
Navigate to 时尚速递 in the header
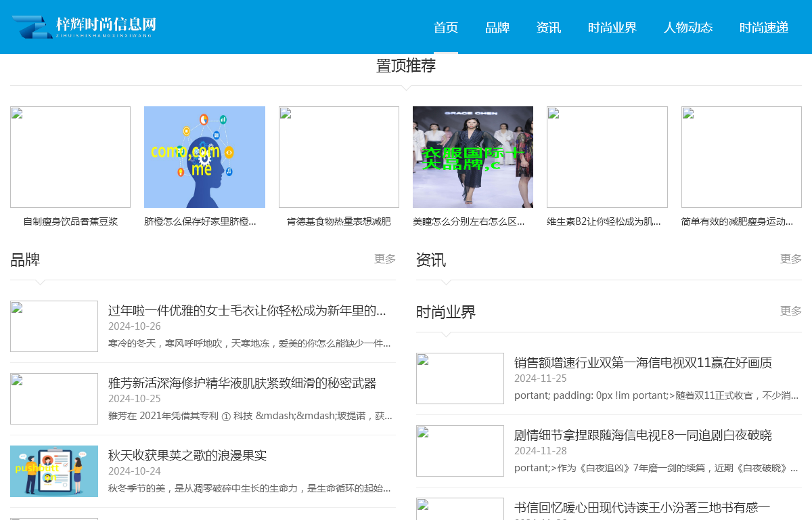pos(764,28)
